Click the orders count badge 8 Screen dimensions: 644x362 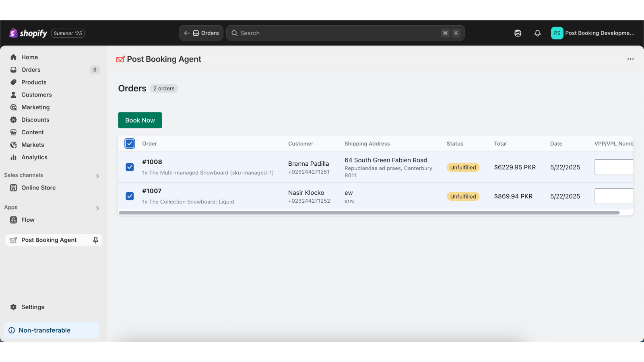pyautogui.click(x=95, y=70)
